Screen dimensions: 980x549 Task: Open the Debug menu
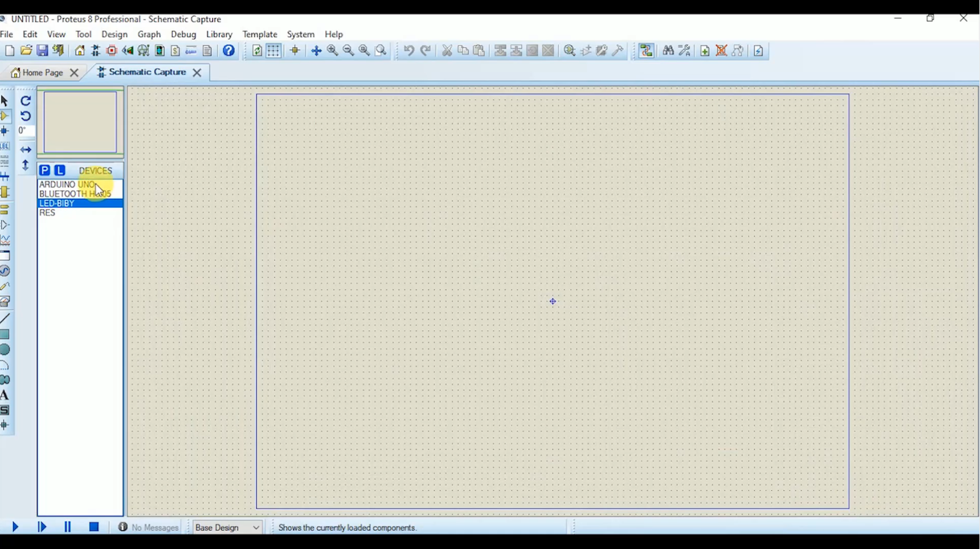[x=183, y=34]
